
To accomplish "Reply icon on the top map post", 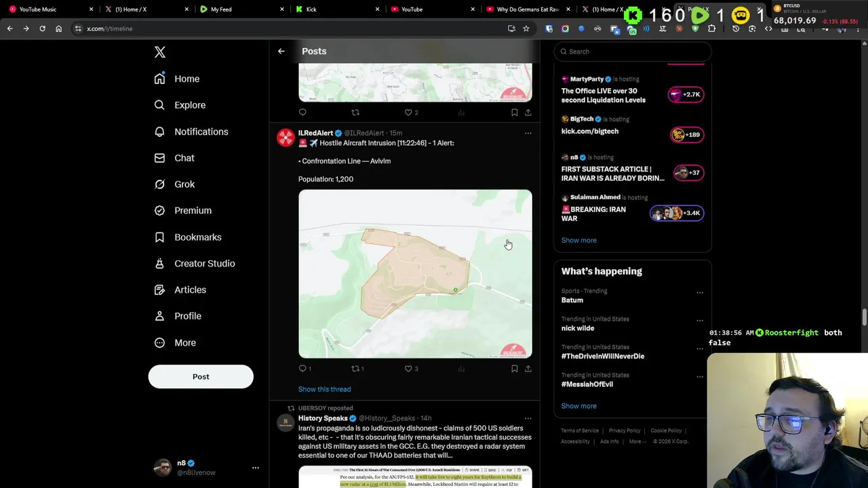I will (x=302, y=113).
